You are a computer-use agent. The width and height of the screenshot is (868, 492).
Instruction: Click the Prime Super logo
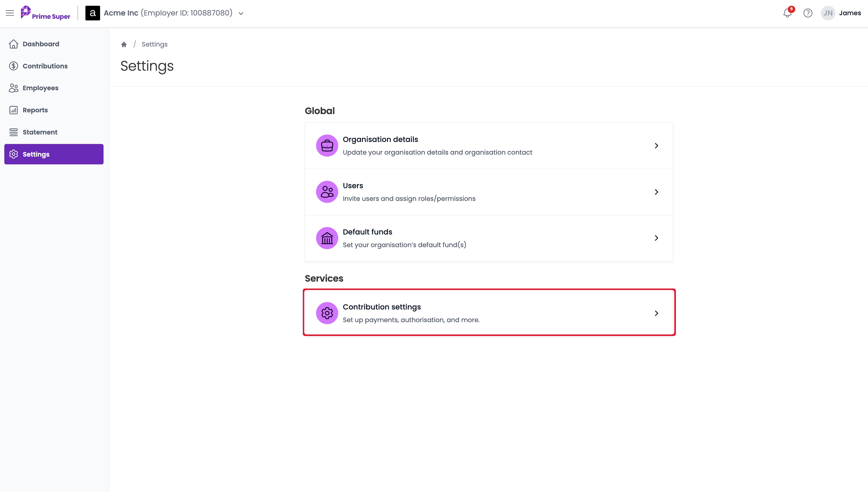click(45, 13)
